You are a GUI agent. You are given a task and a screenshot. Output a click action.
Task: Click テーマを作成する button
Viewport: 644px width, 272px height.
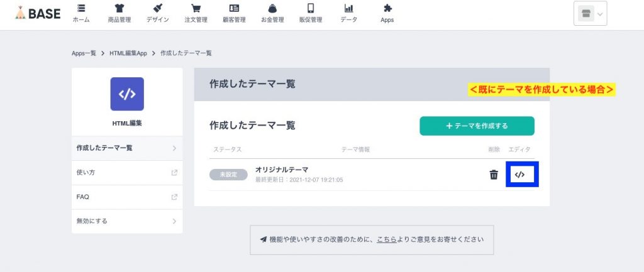[x=477, y=126]
